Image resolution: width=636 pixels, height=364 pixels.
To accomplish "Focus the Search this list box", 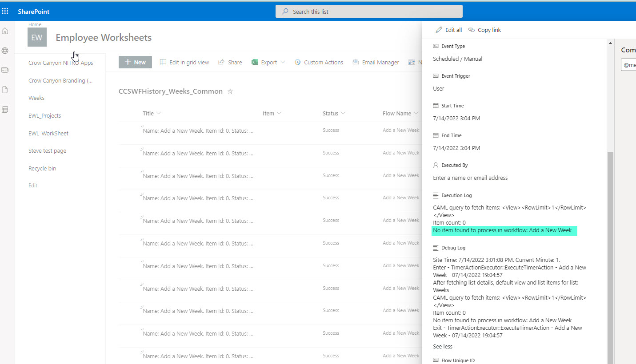I will tap(369, 12).
